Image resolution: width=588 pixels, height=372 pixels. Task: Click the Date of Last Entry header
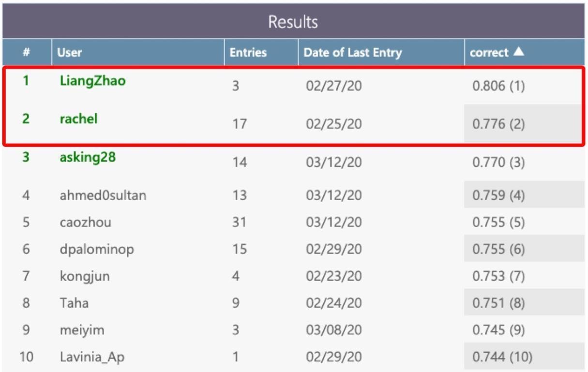pos(352,52)
